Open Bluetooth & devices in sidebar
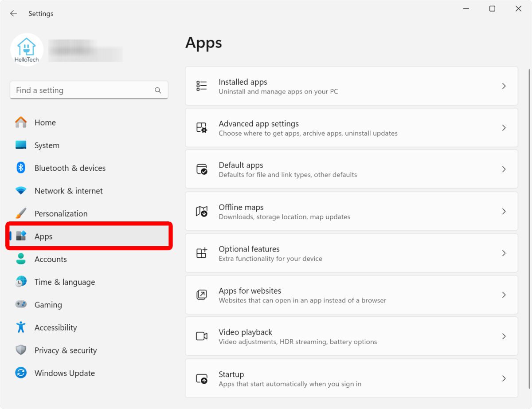The width and height of the screenshot is (532, 409). [x=70, y=168]
